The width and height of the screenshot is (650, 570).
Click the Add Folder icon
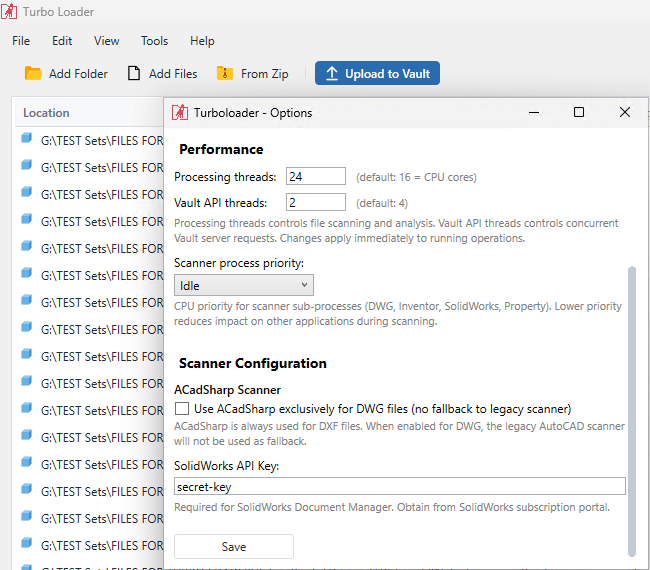[x=33, y=73]
